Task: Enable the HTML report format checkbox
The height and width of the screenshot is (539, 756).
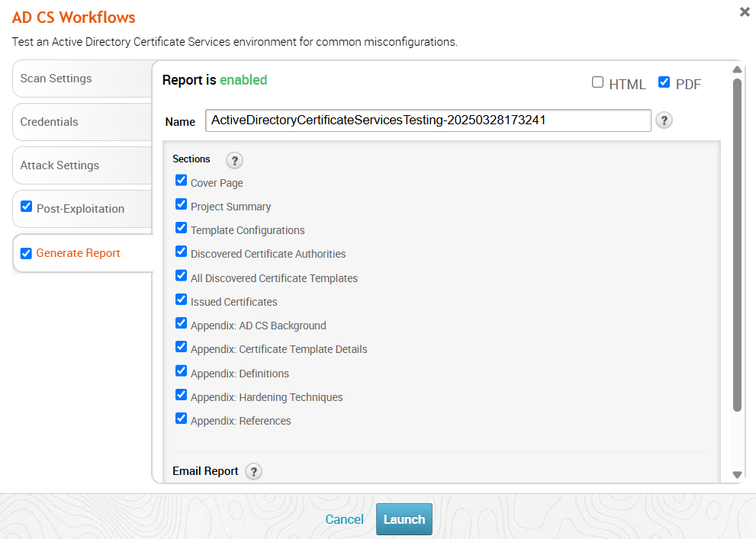Action: coord(598,82)
